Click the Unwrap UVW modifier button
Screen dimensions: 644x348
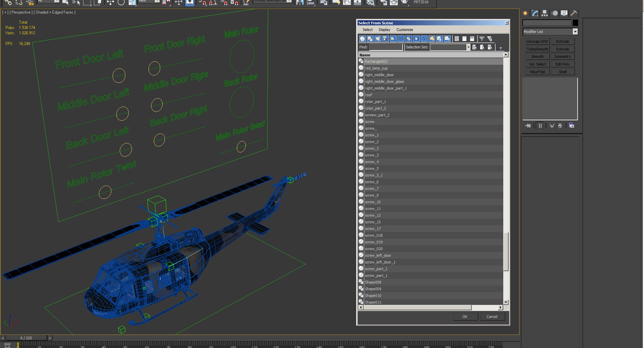(537, 41)
